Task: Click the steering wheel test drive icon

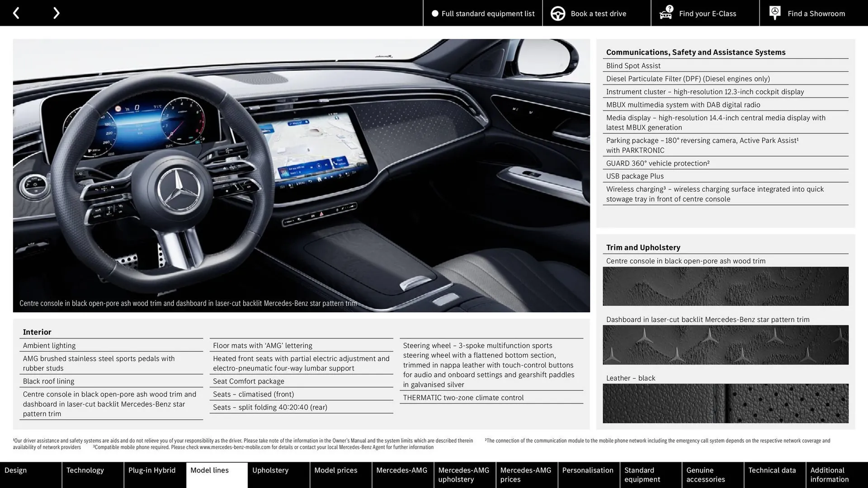Action: [557, 13]
